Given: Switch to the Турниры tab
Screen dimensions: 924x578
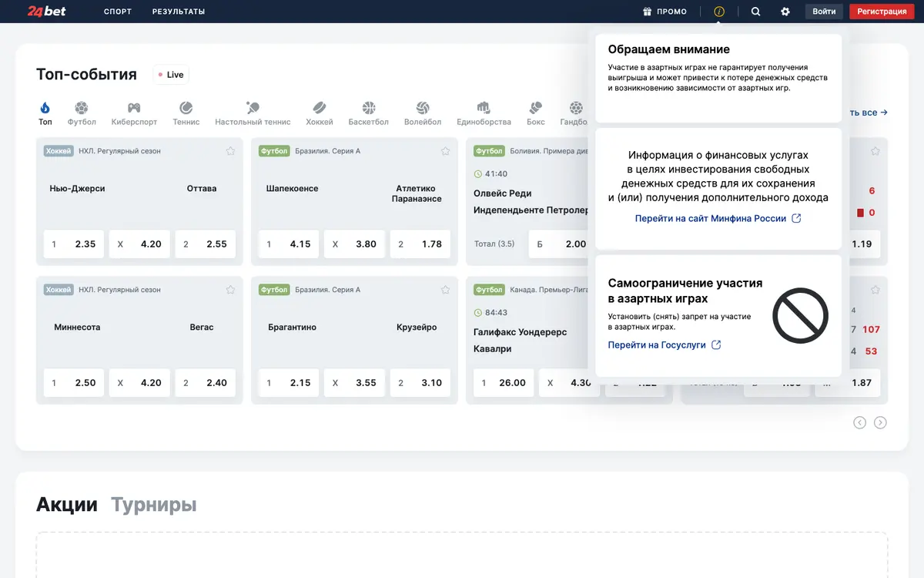Looking at the screenshot, I should 154,505.
